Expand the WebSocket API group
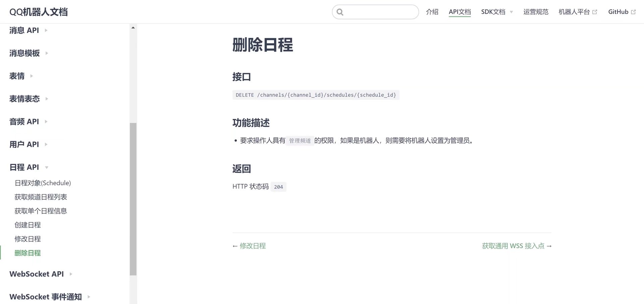This screenshot has height=304, width=644. click(x=71, y=274)
